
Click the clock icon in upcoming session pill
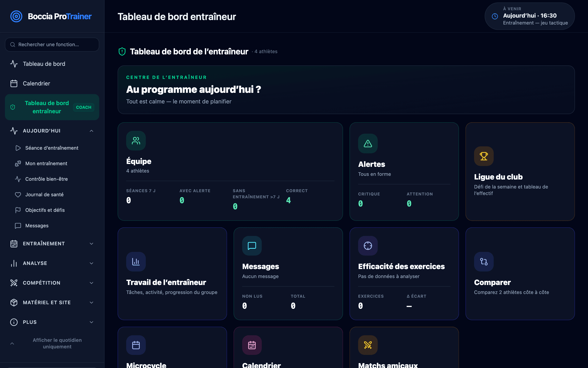click(x=495, y=16)
